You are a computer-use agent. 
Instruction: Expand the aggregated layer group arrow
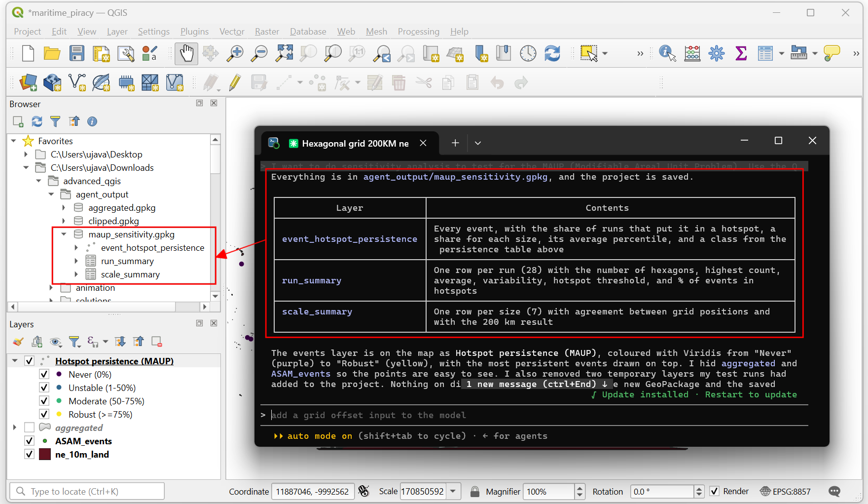14,427
